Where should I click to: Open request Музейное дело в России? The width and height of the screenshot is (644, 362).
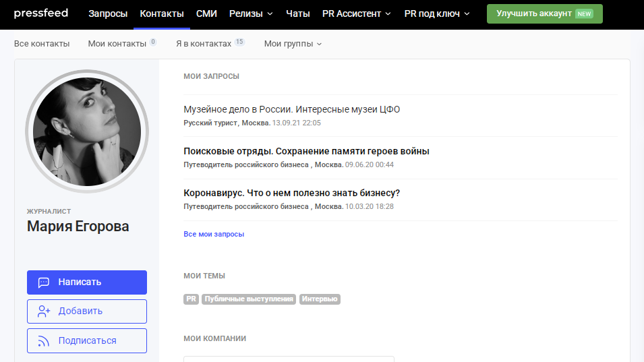click(x=291, y=109)
